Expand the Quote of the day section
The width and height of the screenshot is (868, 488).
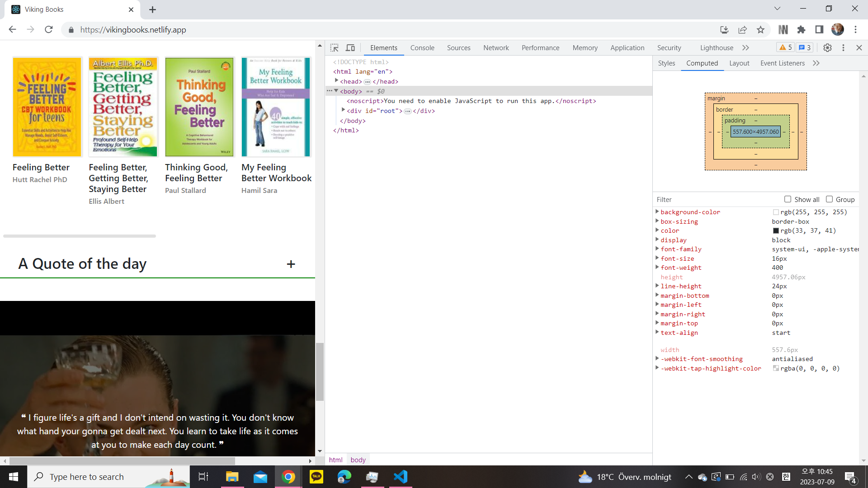(291, 264)
